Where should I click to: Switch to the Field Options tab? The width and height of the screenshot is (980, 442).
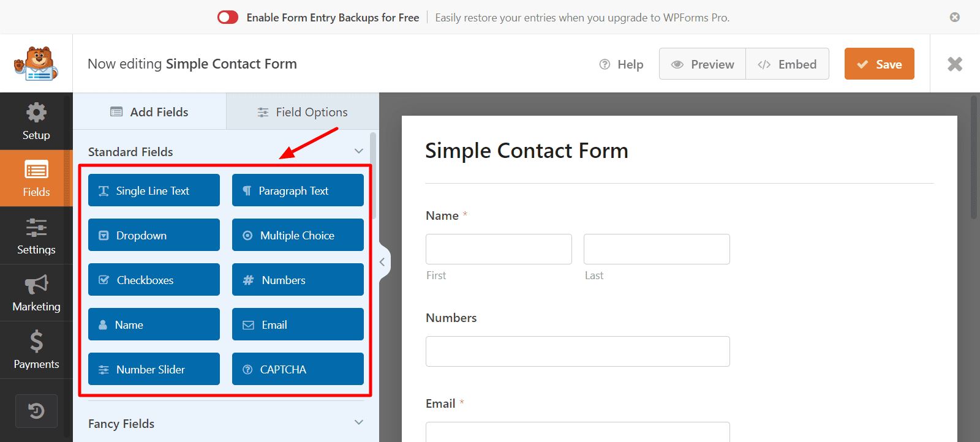pos(303,112)
